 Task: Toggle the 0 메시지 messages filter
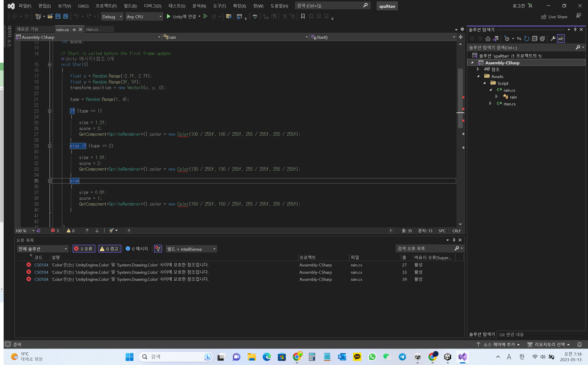click(137, 249)
